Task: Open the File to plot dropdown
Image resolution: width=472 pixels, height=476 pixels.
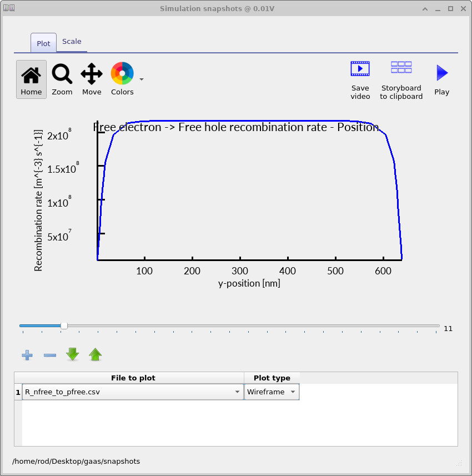Action: 237,392
